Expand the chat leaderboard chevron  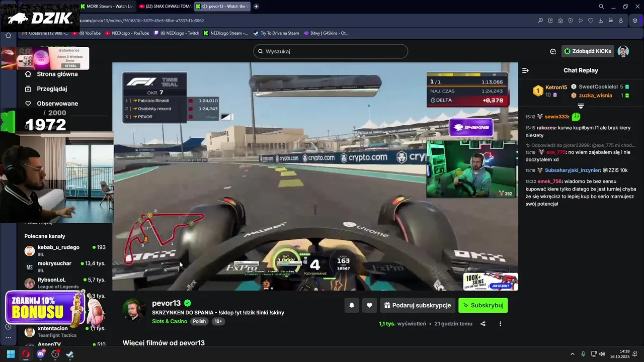(x=581, y=106)
